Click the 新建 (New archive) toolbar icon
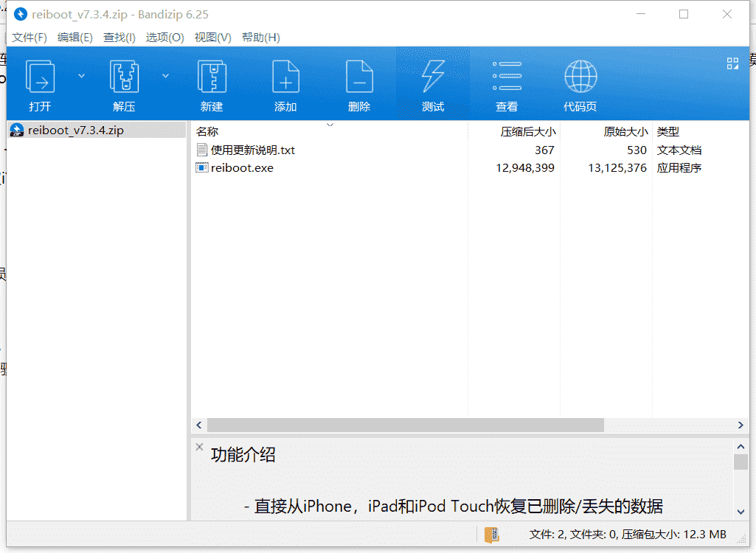756x553 pixels. tap(212, 77)
